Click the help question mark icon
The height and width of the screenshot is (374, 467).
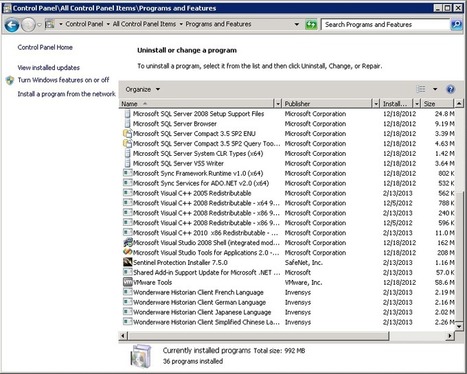tap(450, 89)
